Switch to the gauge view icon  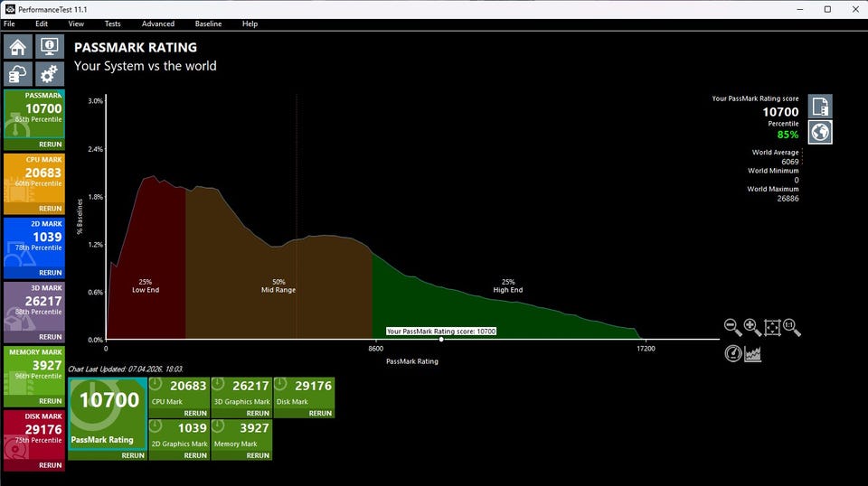click(x=733, y=353)
